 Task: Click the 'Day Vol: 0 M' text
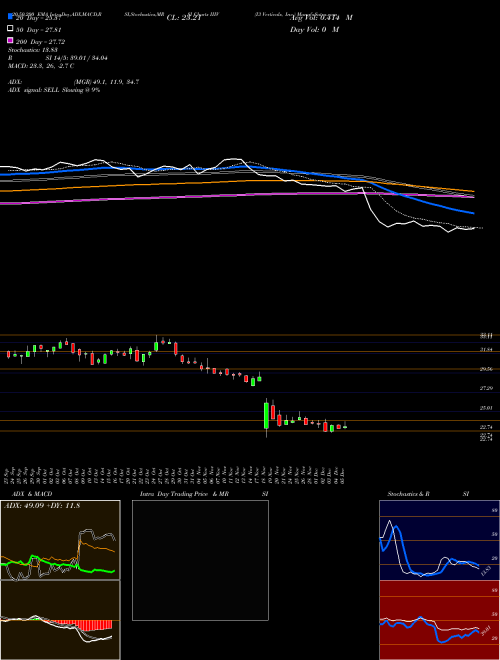(314, 30)
